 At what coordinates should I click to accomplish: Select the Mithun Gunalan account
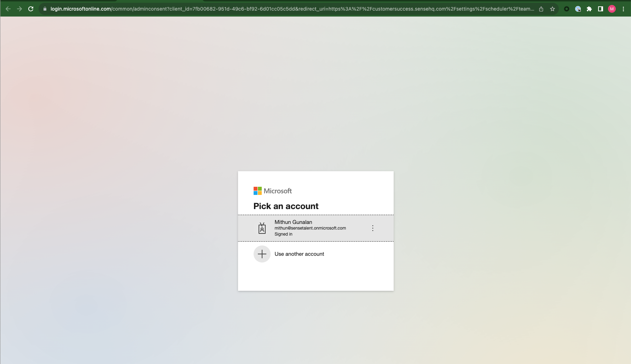click(316, 228)
